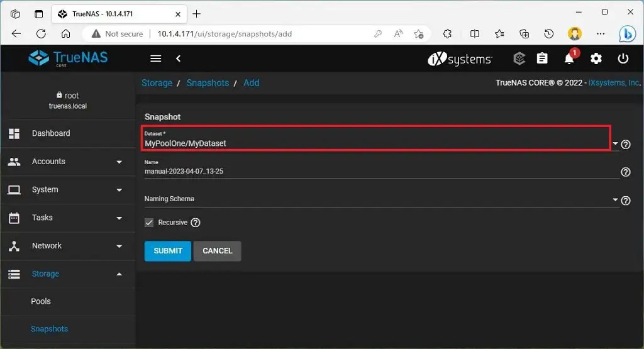
Task: Go to Snapshots breadcrumb link
Action: click(208, 83)
